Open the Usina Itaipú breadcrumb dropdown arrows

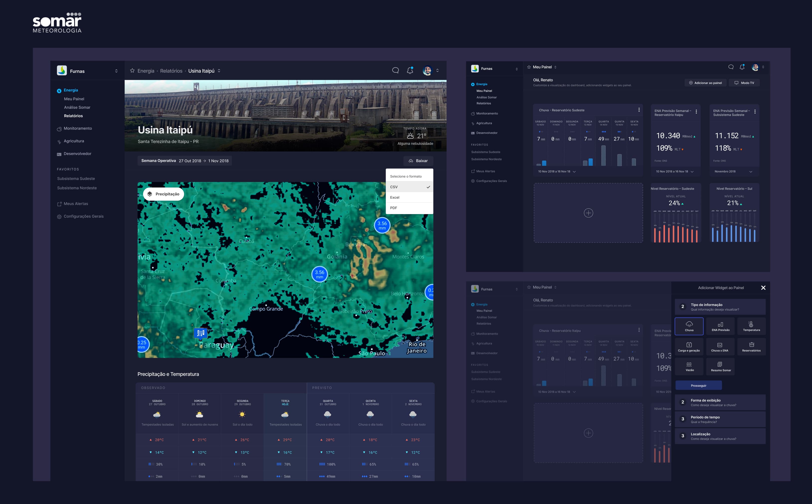click(x=219, y=71)
